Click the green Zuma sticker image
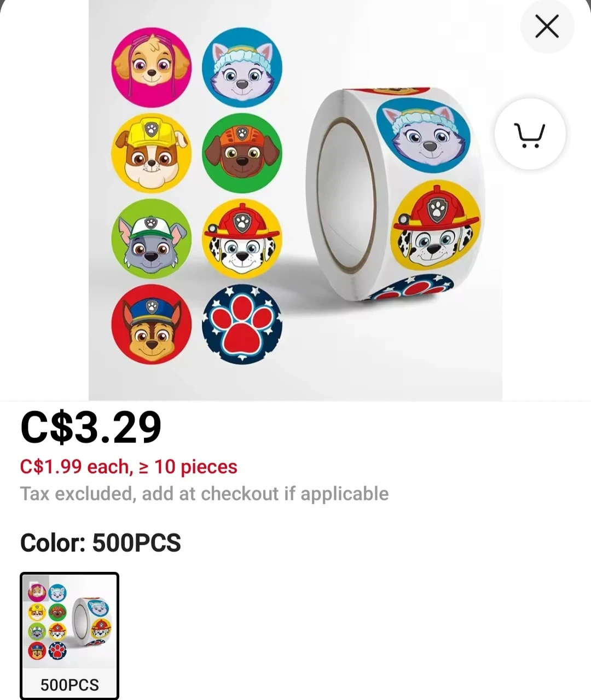This screenshot has height=700, width=591. [x=242, y=153]
